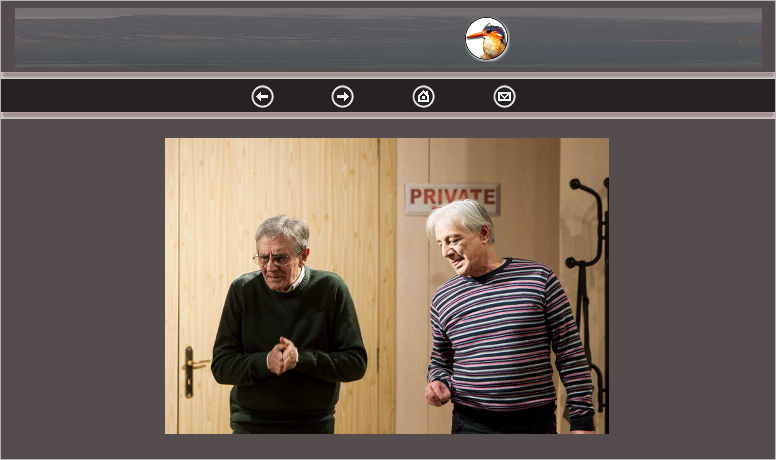Open the email envelope icon
The image size is (776, 460).
(x=504, y=97)
